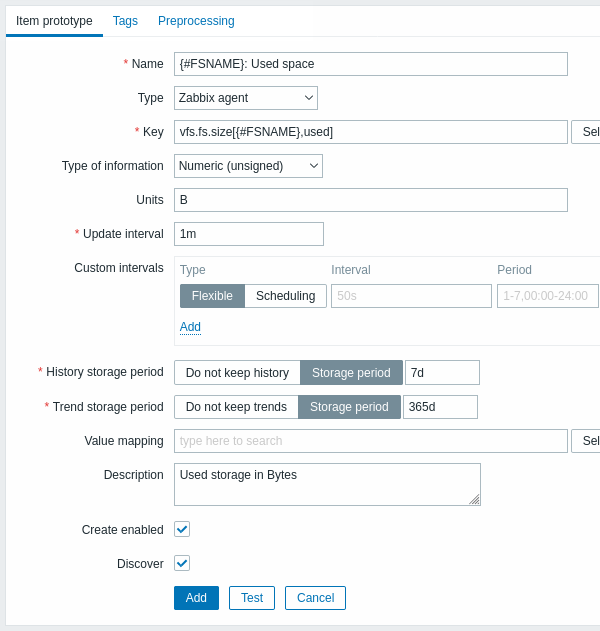The height and width of the screenshot is (631, 600).
Task: Focus the Units input field
Action: pyautogui.click(x=370, y=200)
